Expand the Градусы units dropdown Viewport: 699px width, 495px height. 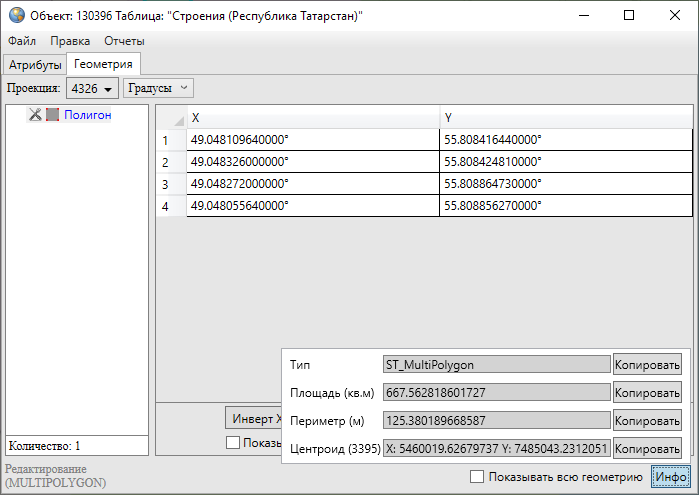point(159,88)
